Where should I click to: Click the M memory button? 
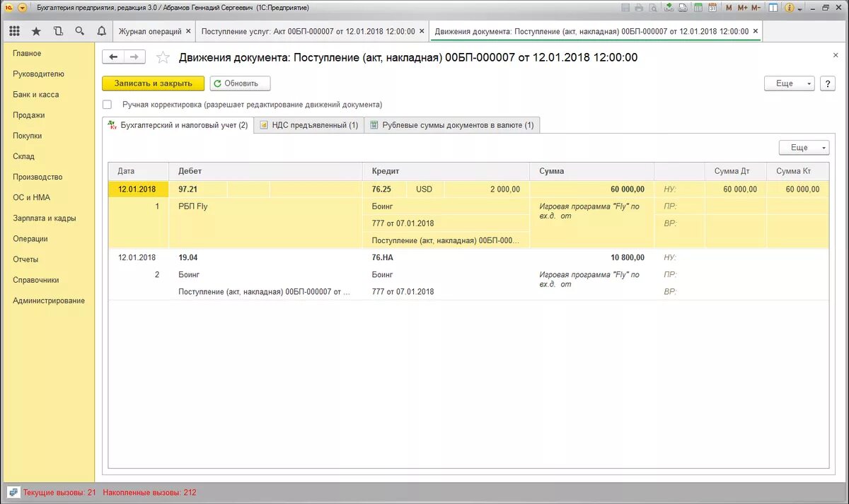(x=729, y=8)
